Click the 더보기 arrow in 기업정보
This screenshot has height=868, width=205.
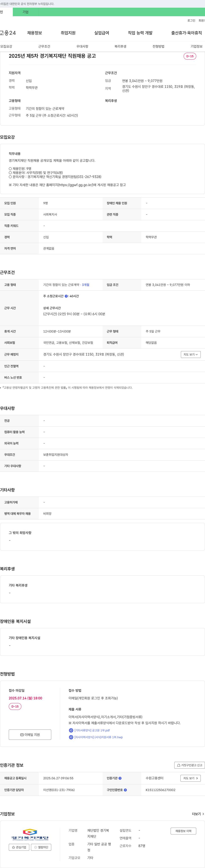tap(198, 814)
